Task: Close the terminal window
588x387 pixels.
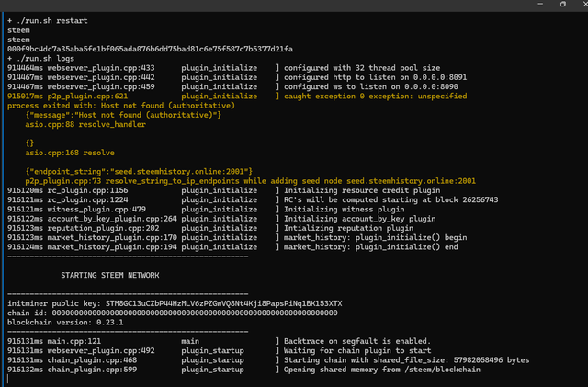Action: [585, 4]
